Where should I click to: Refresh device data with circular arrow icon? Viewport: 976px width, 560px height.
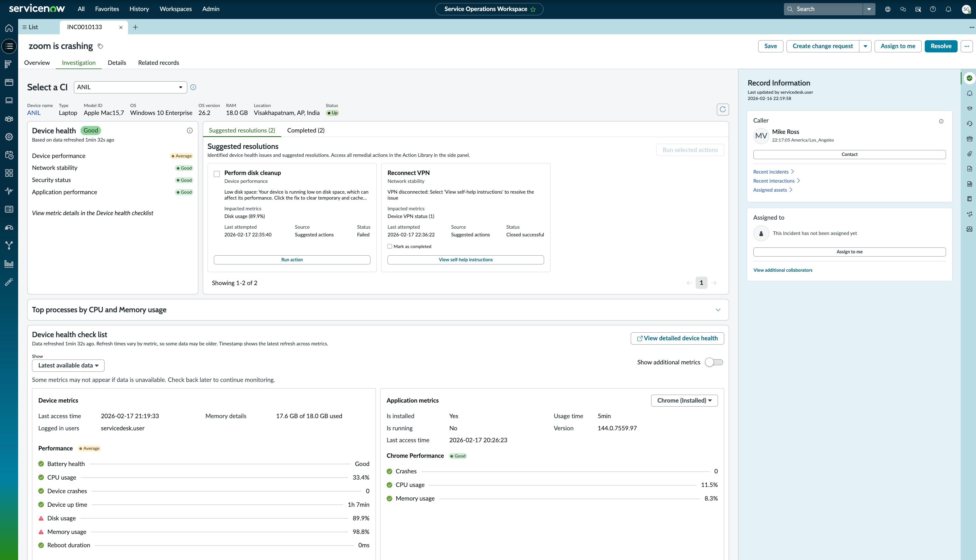point(723,109)
